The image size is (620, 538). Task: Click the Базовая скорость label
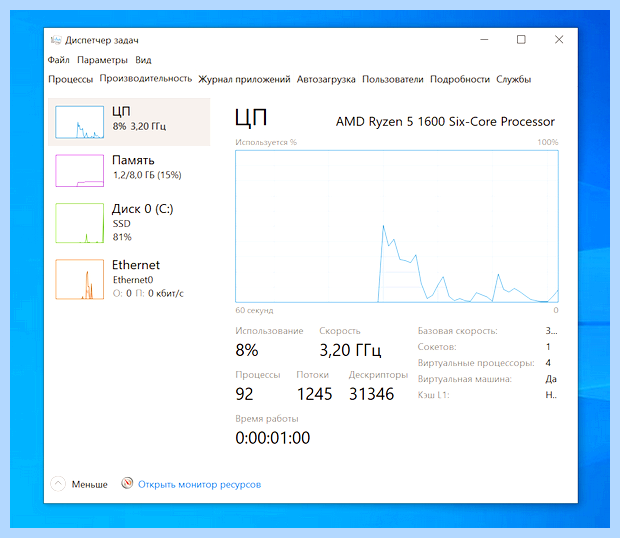pyautogui.click(x=457, y=331)
